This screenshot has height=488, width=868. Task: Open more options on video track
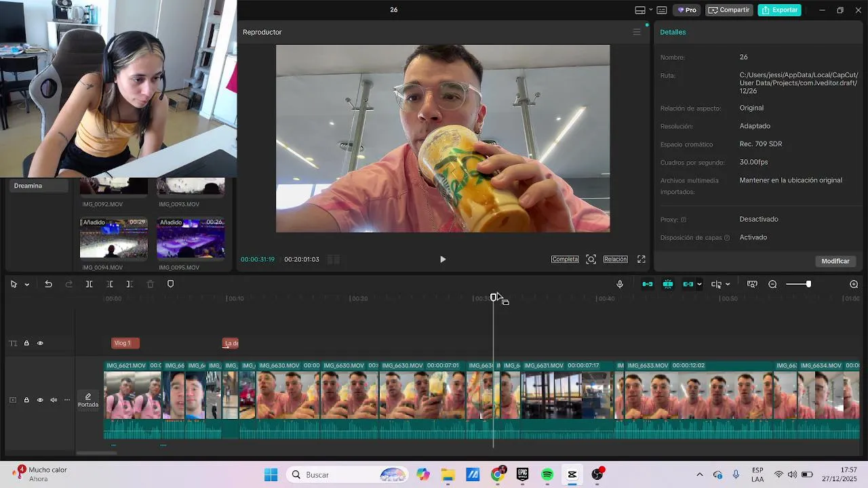[67, 400]
